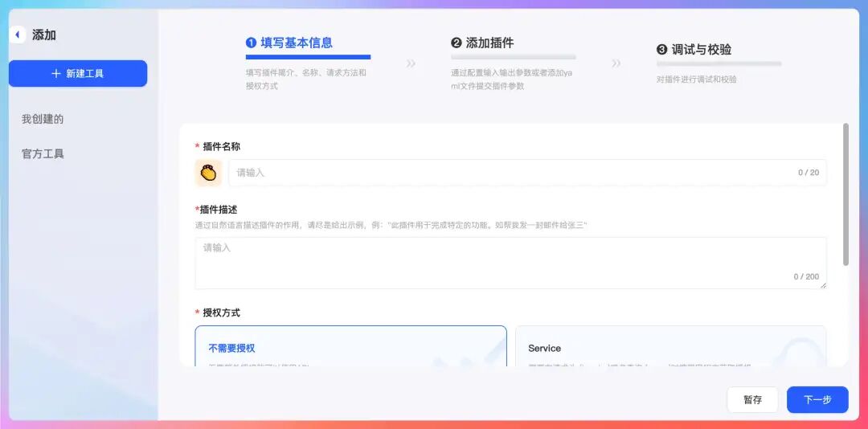Click the 添加 heading in the sidebar
Viewport: 868px width, 429px height.
[x=44, y=35]
